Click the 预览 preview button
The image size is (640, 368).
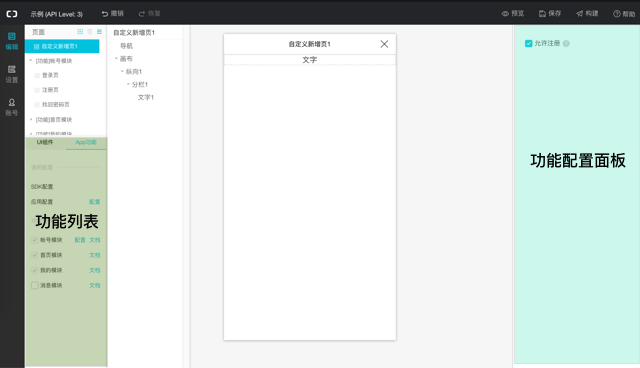pyautogui.click(x=513, y=13)
